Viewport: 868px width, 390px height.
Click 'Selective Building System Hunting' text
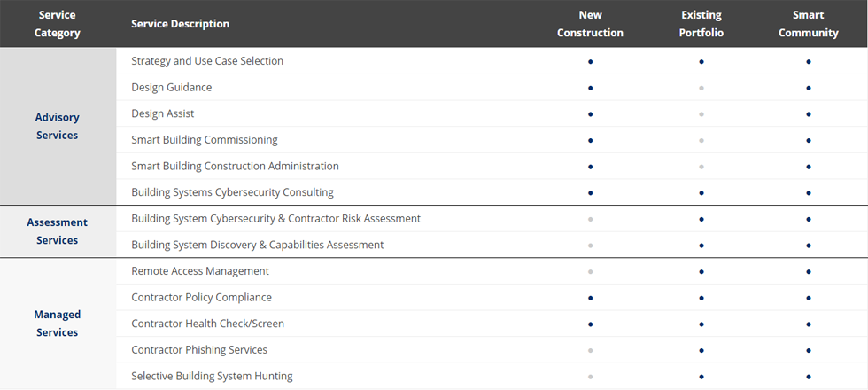pos(212,376)
